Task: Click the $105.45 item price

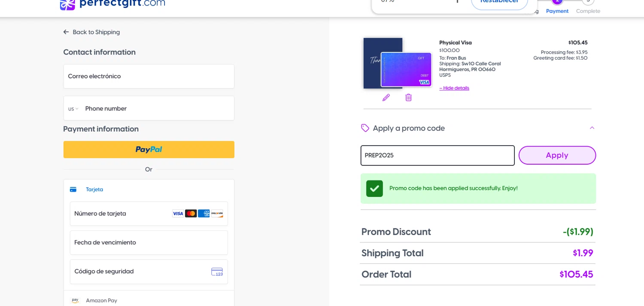Action: pos(578,43)
